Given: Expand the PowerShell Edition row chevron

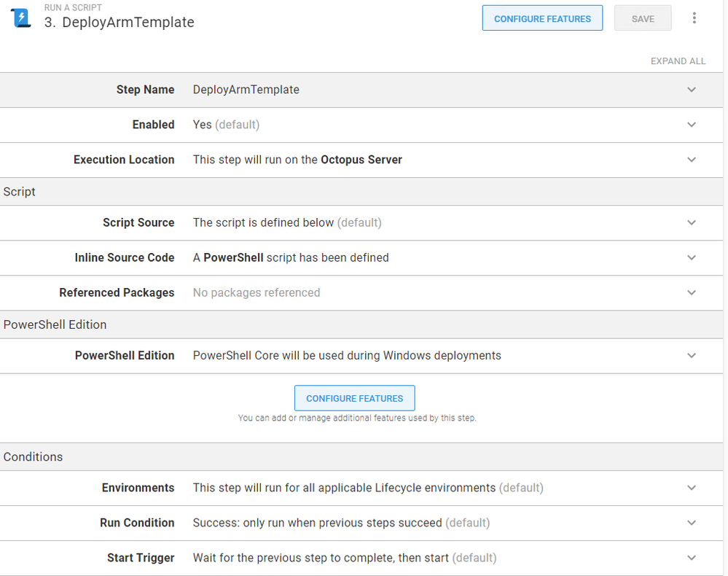Looking at the screenshot, I should coord(692,355).
